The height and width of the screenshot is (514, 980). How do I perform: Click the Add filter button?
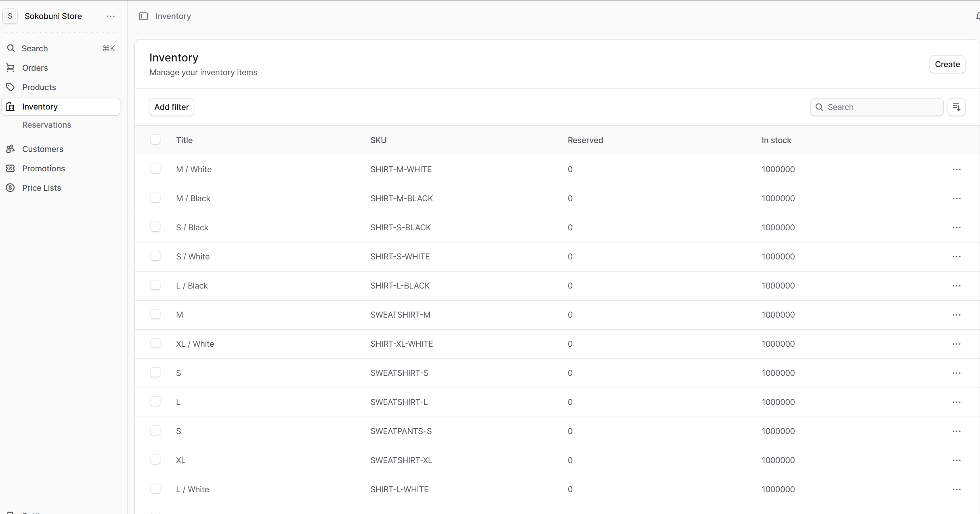tap(171, 107)
